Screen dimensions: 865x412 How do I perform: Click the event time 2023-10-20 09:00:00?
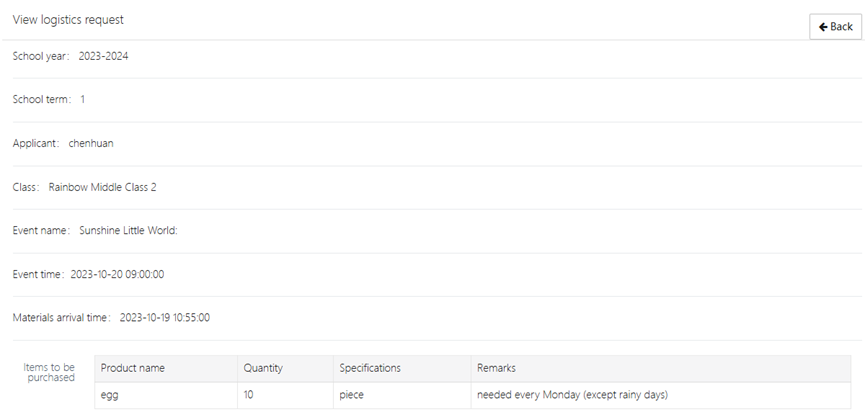click(x=117, y=274)
